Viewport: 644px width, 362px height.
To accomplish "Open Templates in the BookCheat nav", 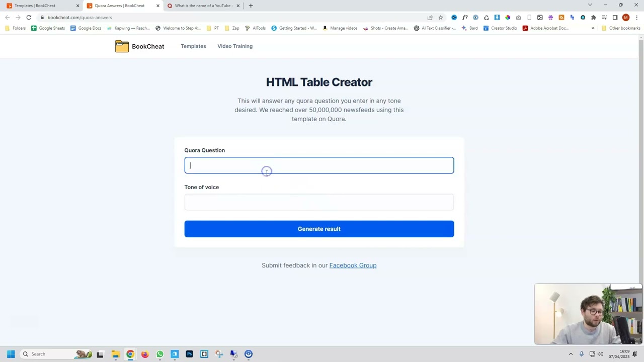I will pos(193,46).
